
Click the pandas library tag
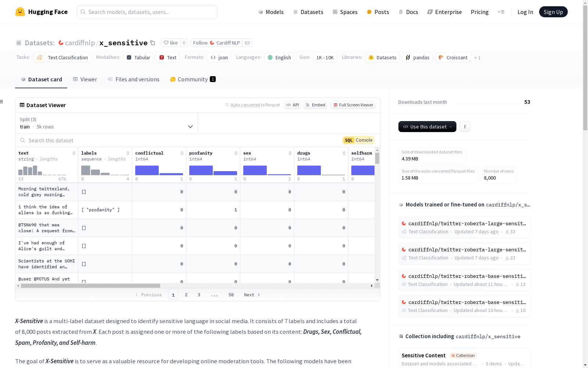tap(417, 57)
